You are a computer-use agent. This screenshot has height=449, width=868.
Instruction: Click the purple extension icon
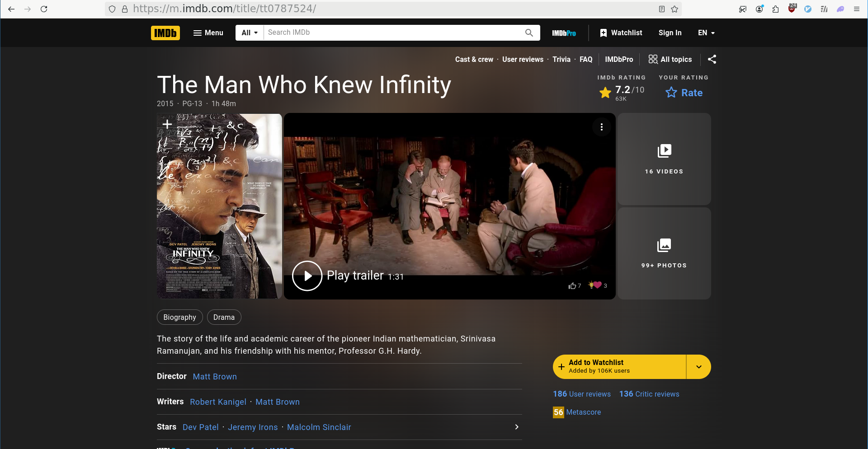pos(840,9)
